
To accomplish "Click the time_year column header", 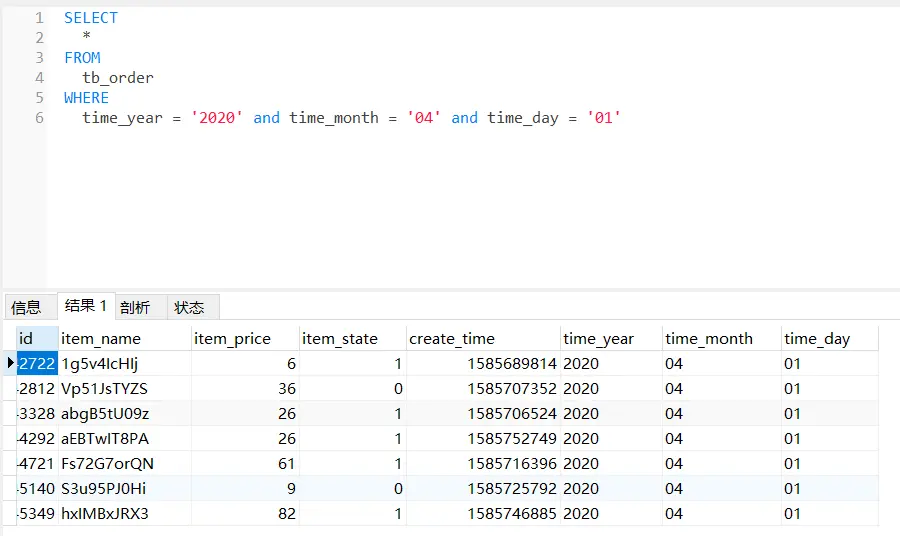I will (598, 338).
